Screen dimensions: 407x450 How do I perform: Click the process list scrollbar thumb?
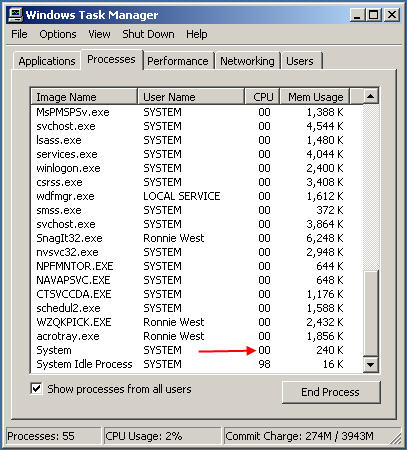click(371, 313)
